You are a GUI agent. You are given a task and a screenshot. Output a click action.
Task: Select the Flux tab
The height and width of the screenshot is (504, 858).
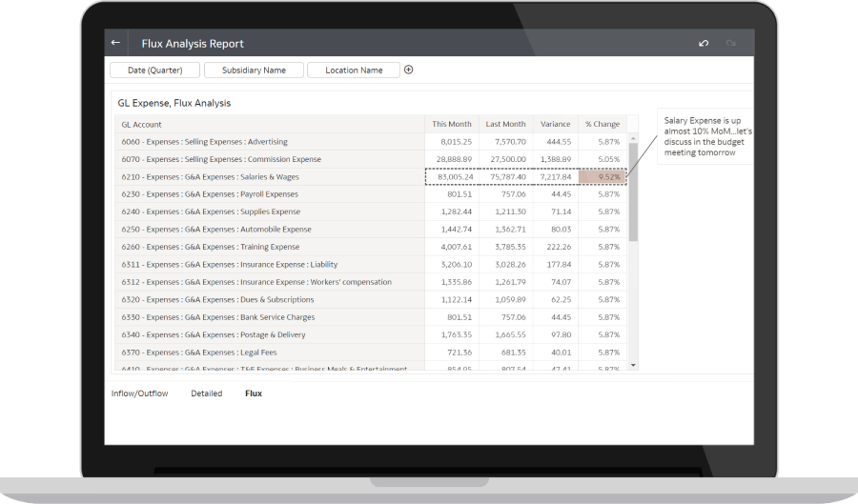(253, 393)
